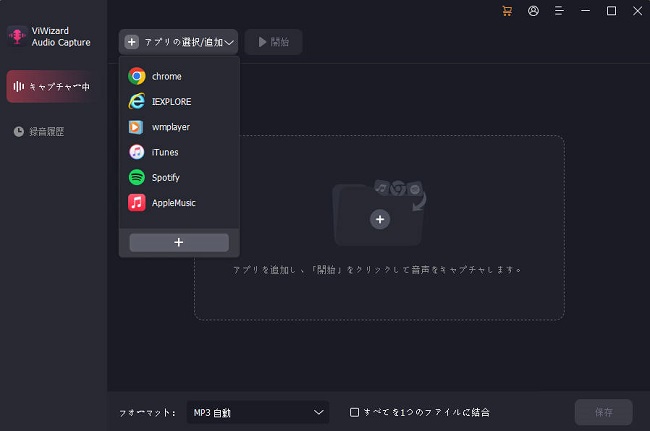Screen dimensions: 650x431
Task: Click the 保存 save button
Action: tap(604, 412)
